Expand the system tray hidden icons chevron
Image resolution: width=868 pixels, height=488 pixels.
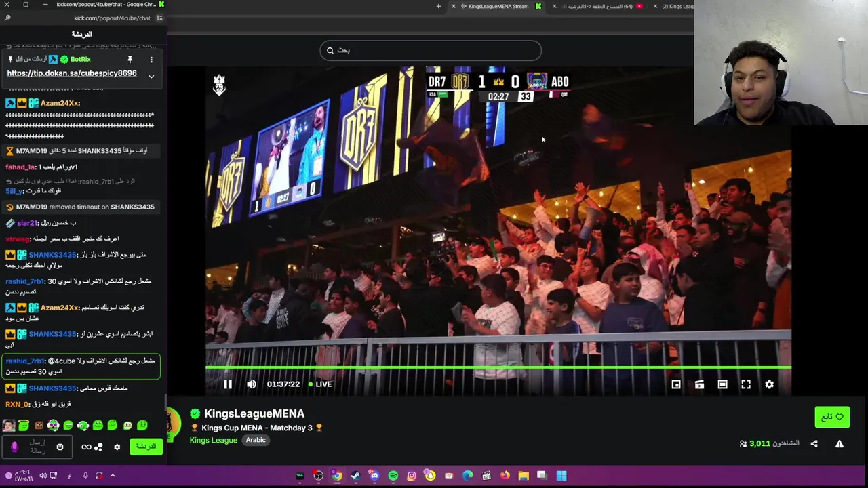tap(113, 476)
